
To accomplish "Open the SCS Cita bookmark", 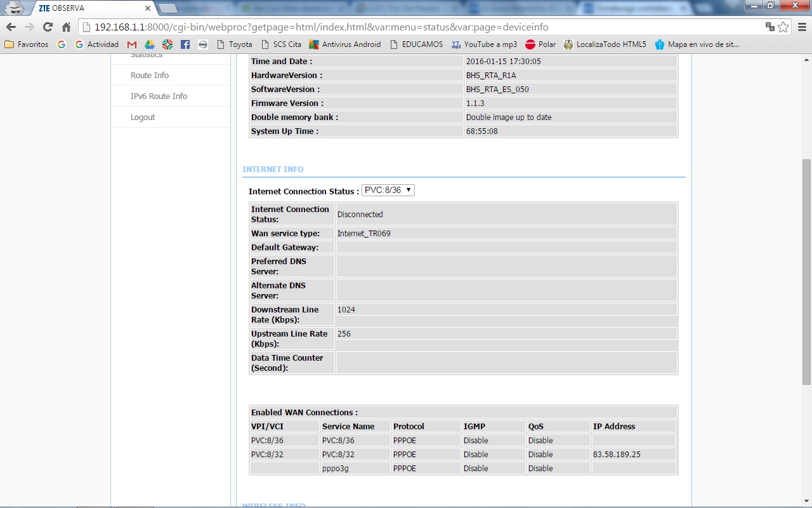I will (281, 44).
